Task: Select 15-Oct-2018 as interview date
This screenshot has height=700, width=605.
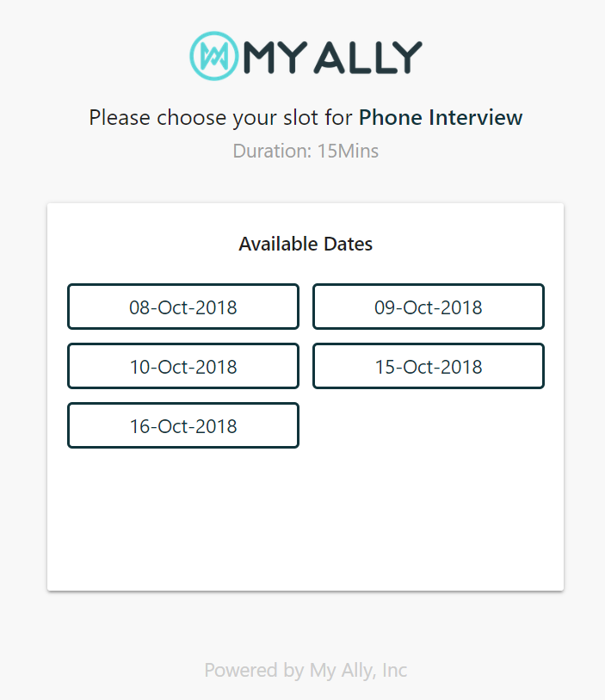Action: 428,367
